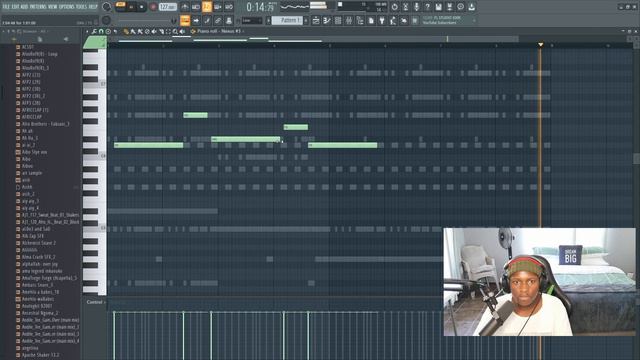Select the mute tool in piano roll
The height and width of the screenshot is (360, 640).
pos(154,31)
